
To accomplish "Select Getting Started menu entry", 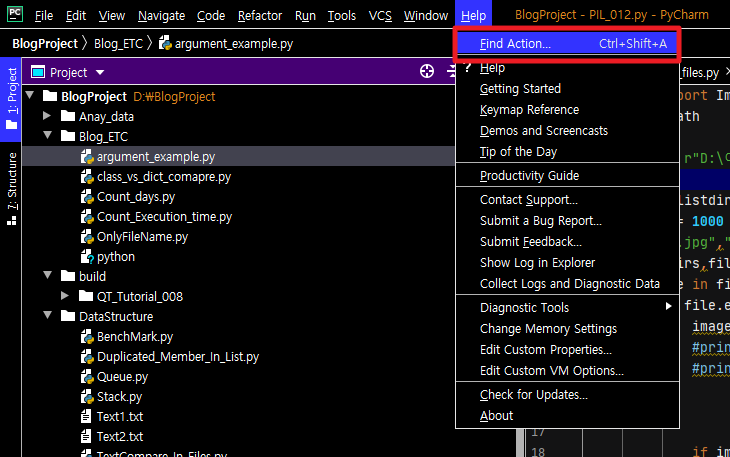I will point(568,88).
